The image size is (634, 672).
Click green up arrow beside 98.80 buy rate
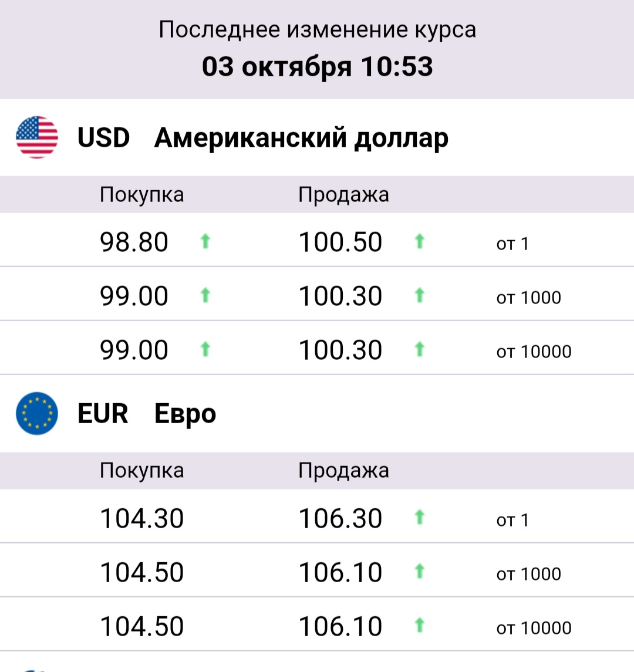205,241
